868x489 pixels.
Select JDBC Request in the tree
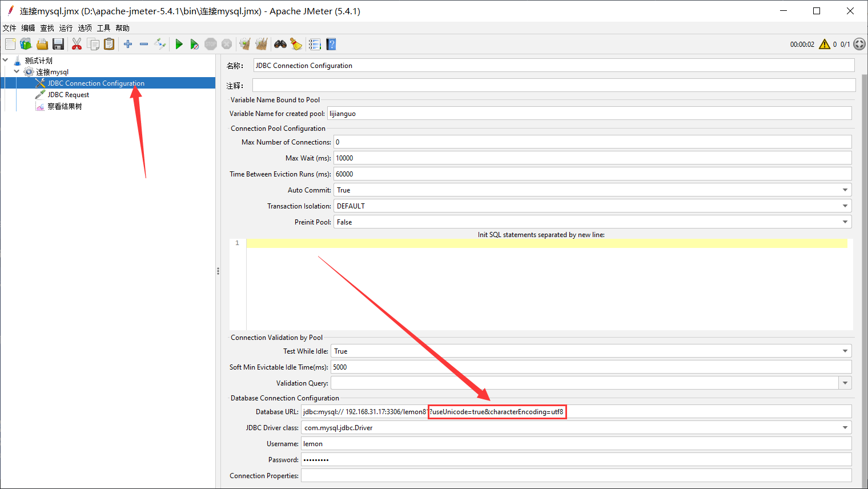pos(68,95)
